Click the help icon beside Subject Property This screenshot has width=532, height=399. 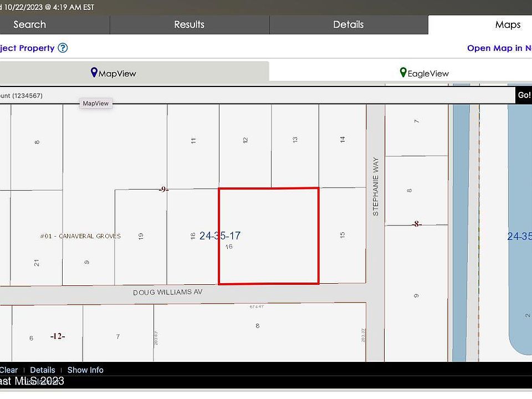(x=63, y=48)
